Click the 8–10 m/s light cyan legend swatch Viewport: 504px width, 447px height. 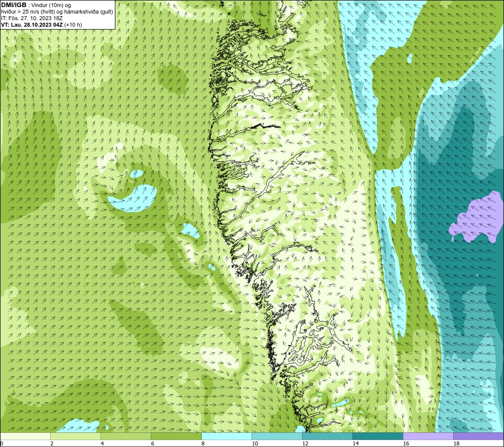pos(227,436)
